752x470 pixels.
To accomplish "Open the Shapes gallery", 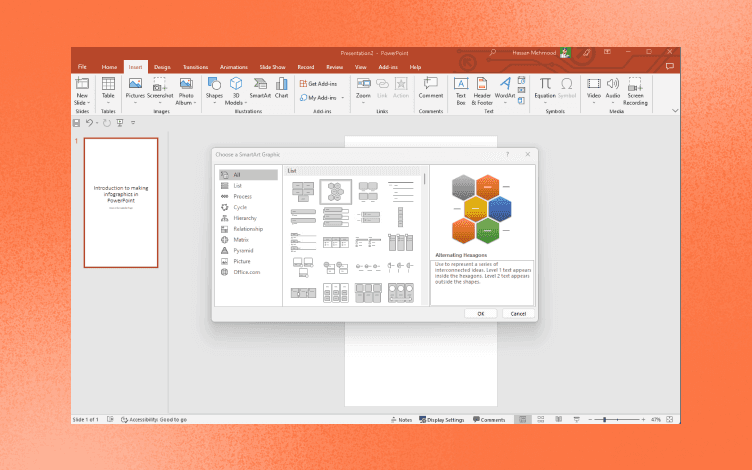I will coord(214,91).
